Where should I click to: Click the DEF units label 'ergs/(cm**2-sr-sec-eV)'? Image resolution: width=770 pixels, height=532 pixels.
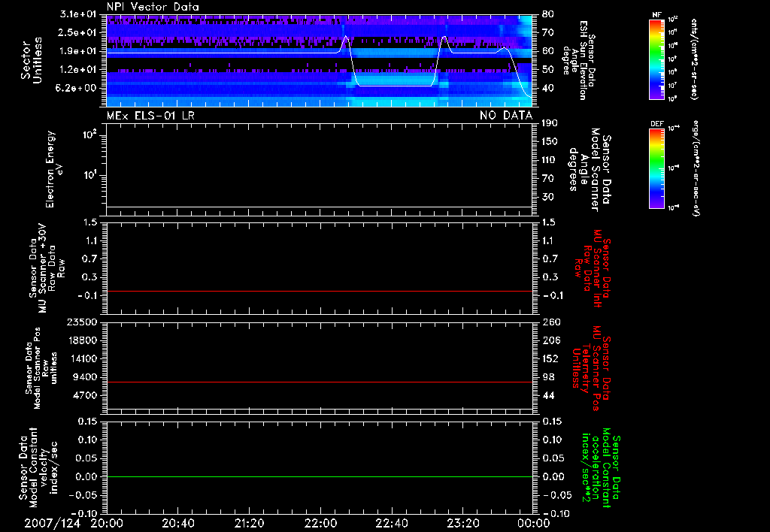[694, 168]
